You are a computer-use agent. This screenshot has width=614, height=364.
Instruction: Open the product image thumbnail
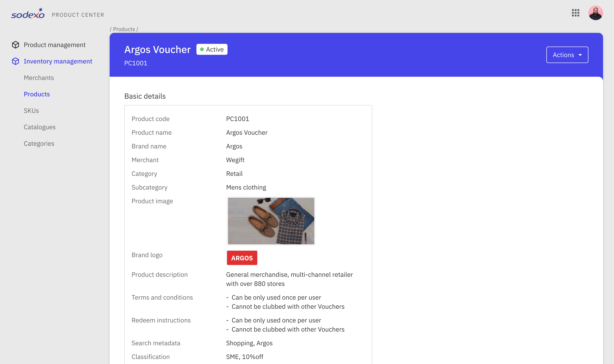pos(271,221)
